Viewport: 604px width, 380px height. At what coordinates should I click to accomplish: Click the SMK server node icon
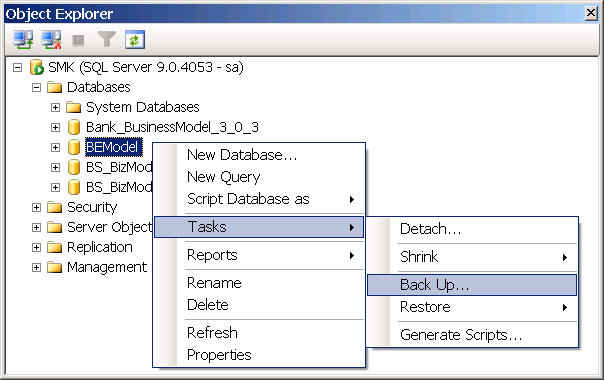click(x=37, y=67)
